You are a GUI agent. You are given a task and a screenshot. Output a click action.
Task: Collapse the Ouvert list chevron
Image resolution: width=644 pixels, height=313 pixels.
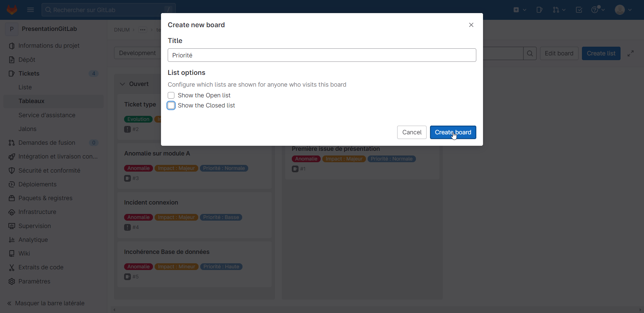coord(122,84)
